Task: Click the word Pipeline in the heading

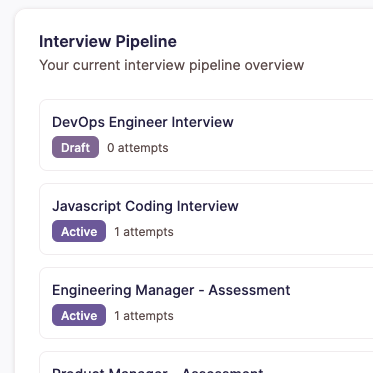Action: tap(146, 42)
